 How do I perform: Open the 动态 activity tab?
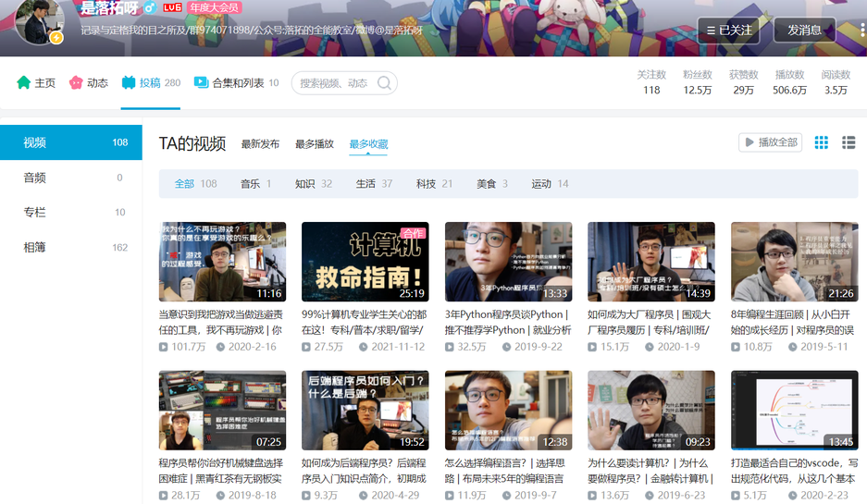pos(89,83)
